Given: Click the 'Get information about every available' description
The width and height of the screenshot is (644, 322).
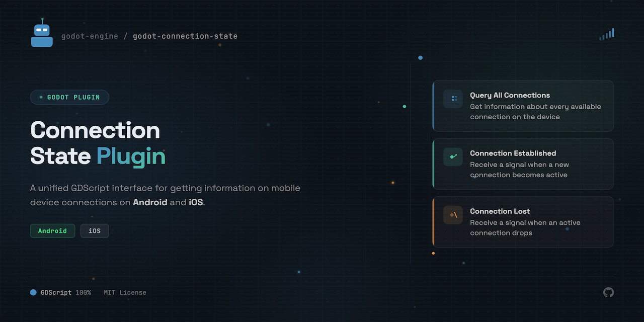Looking at the screenshot, I should click(535, 107).
